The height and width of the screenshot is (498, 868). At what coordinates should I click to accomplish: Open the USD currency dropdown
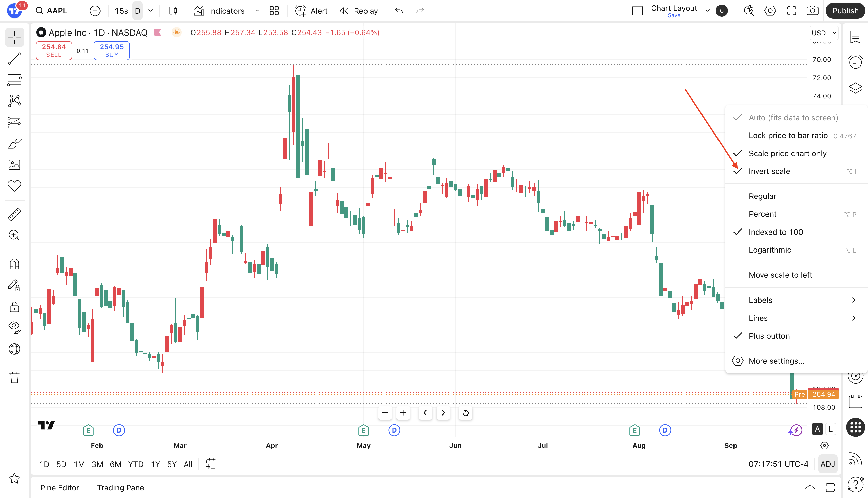tap(824, 33)
